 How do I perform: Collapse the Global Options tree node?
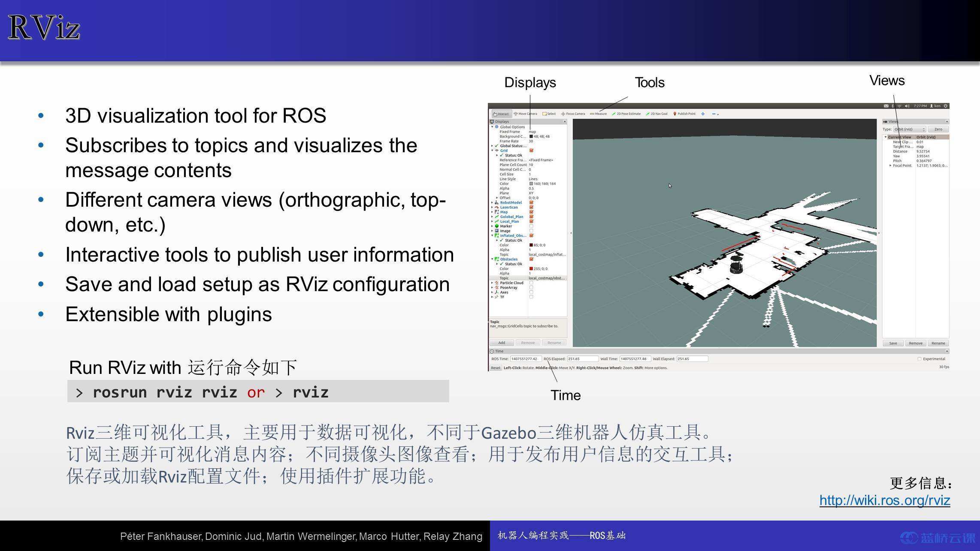coord(492,127)
